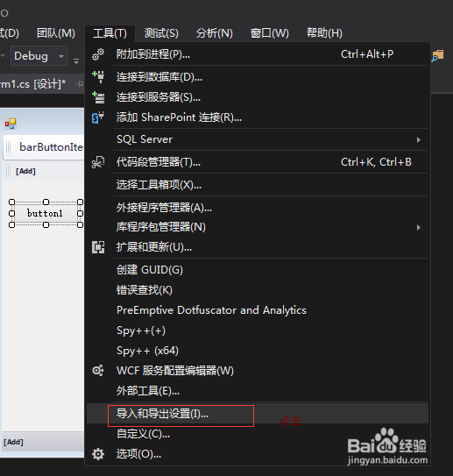Open the 团队(M) menu

(56, 33)
